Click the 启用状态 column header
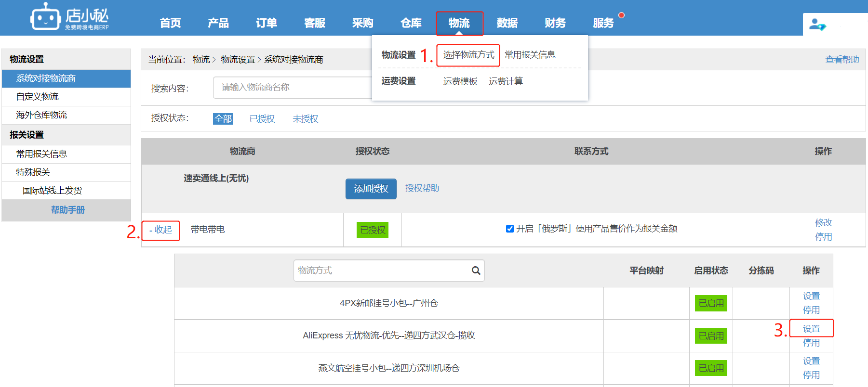The image size is (868, 387). click(x=711, y=271)
